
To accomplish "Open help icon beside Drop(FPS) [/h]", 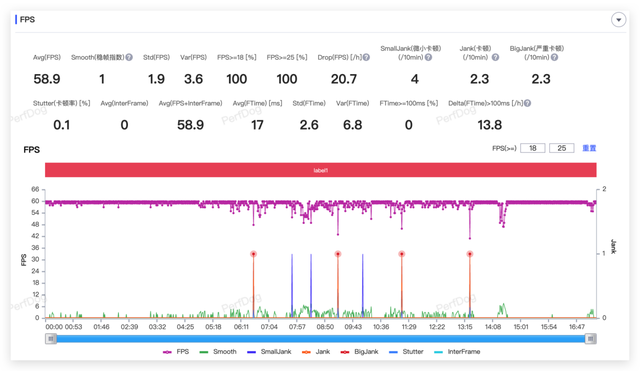I will tap(367, 58).
